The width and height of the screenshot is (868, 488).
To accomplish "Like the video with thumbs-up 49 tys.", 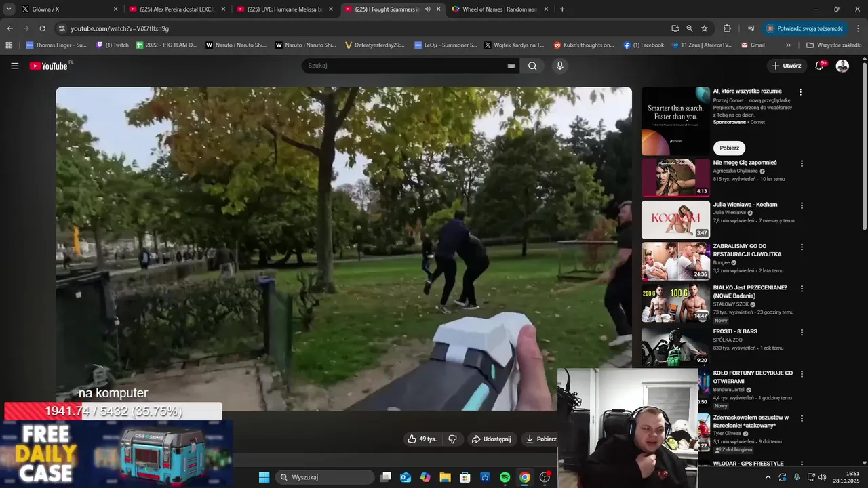I will [421, 439].
